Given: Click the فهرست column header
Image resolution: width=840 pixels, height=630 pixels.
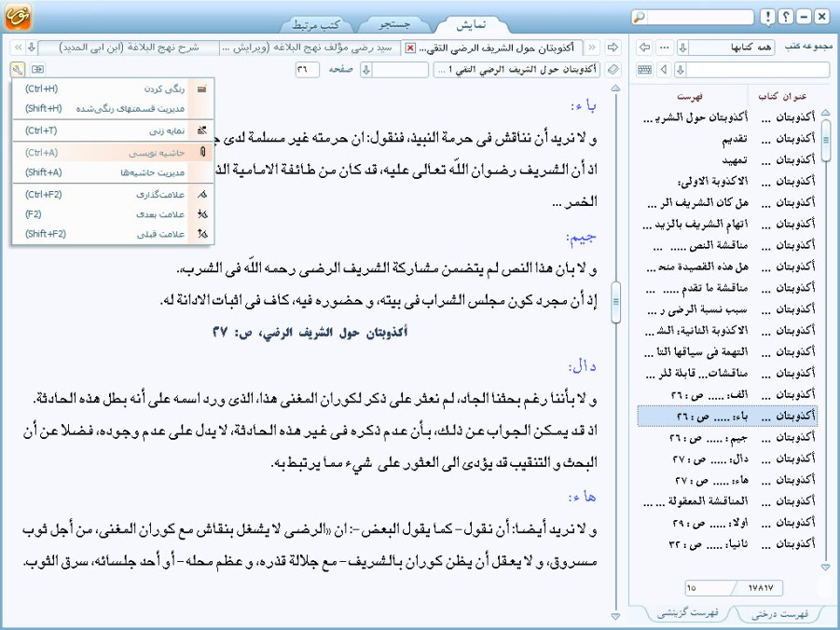Looking at the screenshot, I should (x=690, y=96).
